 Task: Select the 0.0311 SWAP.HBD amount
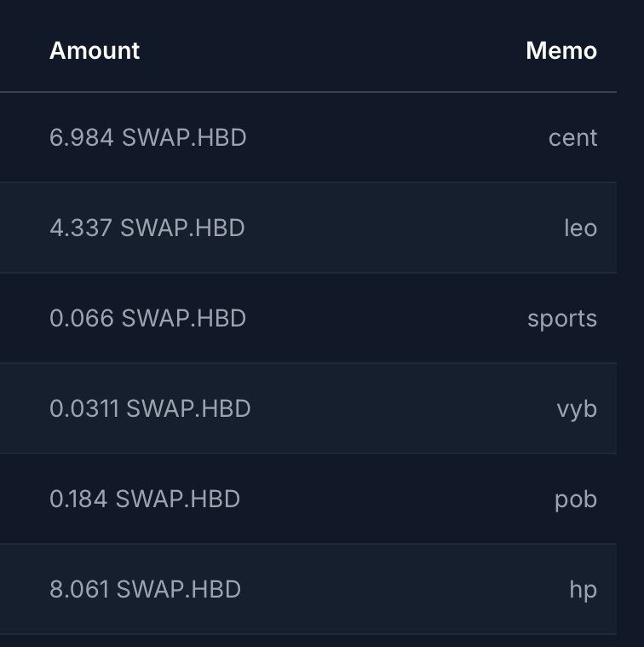[150, 408]
